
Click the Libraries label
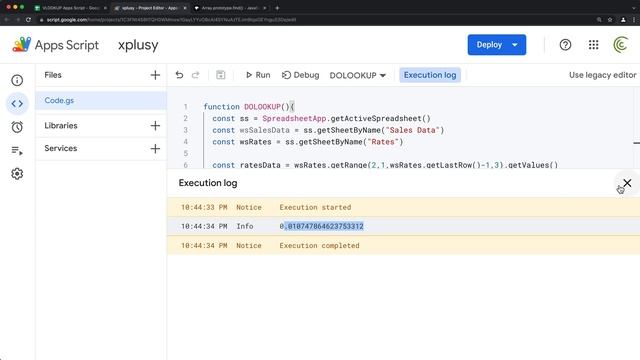(61, 126)
